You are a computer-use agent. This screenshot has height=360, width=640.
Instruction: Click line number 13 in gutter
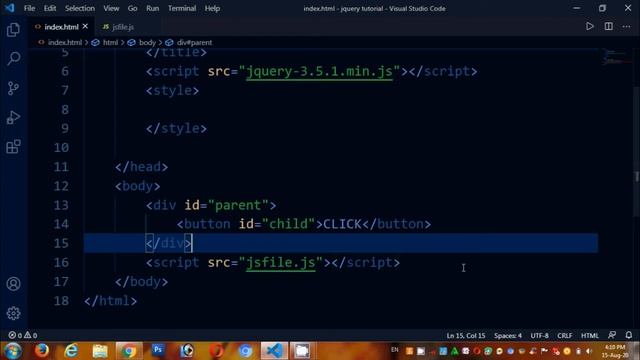click(61, 205)
